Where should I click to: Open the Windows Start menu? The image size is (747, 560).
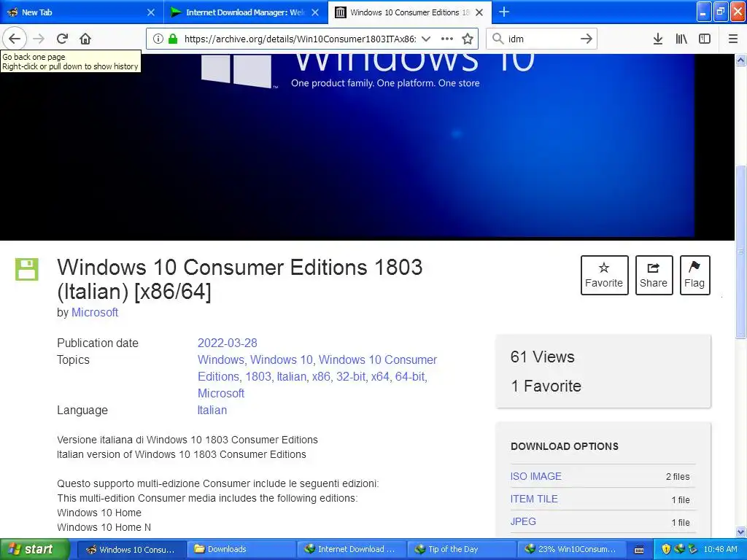(34, 549)
